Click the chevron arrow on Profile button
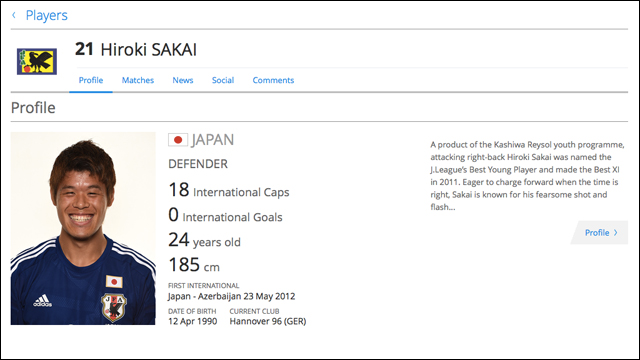 pyautogui.click(x=616, y=233)
